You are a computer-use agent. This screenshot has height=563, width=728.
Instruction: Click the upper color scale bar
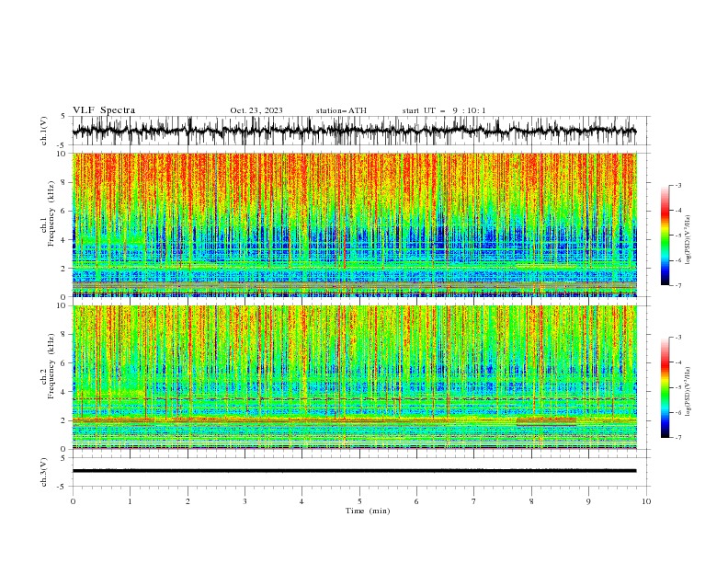(x=665, y=236)
